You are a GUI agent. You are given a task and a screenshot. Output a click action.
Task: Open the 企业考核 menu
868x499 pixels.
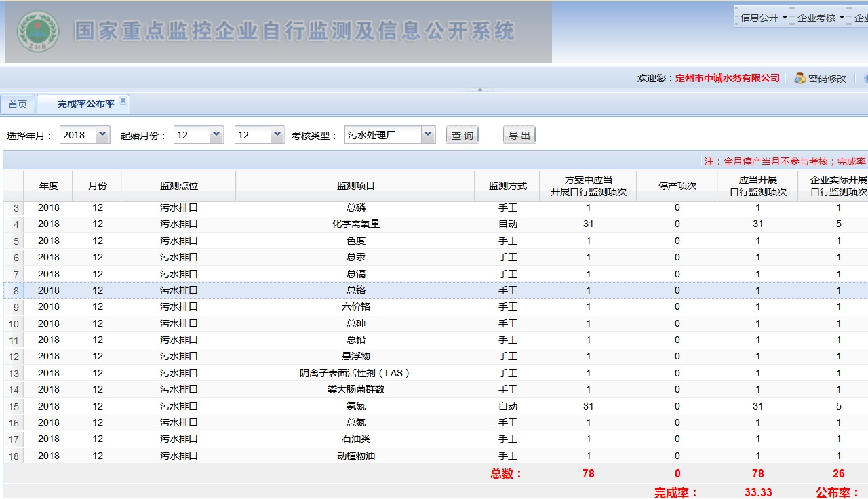pos(821,18)
